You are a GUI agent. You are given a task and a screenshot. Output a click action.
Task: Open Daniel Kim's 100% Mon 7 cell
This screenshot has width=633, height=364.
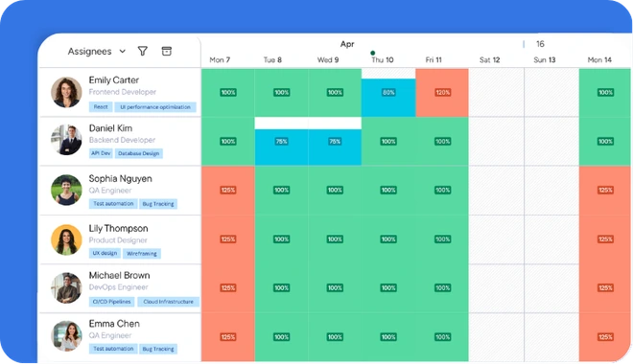(x=228, y=142)
